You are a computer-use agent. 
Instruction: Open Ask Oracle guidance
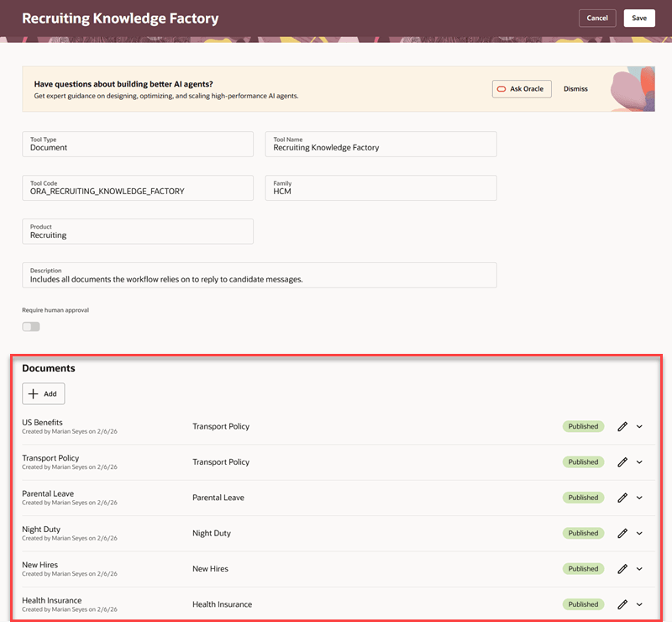click(x=522, y=88)
